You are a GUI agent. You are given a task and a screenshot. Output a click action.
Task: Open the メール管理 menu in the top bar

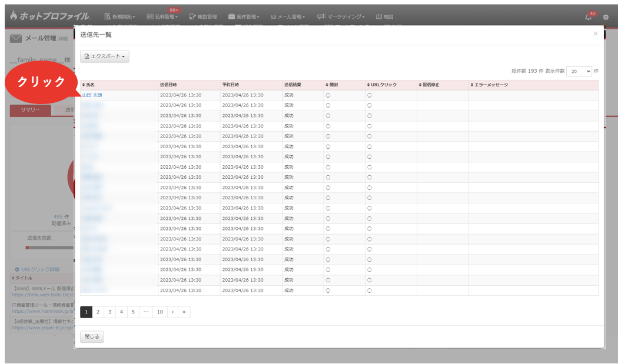point(288,16)
